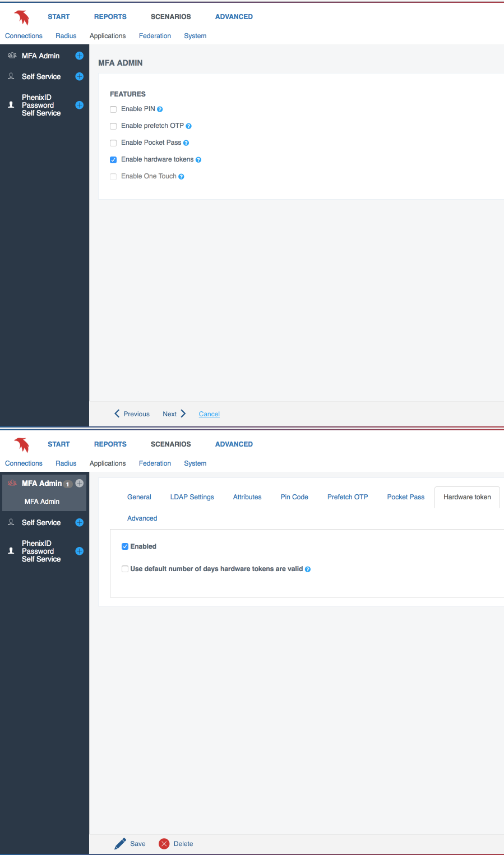Image resolution: width=504 pixels, height=855 pixels.
Task: Uncheck the Enabled checkbox on Hardware token tab
Action: pyautogui.click(x=125, y=546)
